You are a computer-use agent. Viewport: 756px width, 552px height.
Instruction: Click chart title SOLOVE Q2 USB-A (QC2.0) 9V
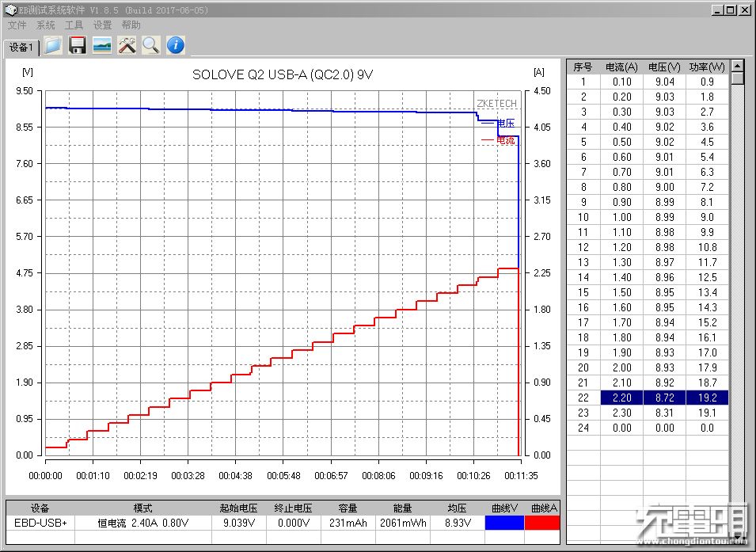click(x=283, y=74)
